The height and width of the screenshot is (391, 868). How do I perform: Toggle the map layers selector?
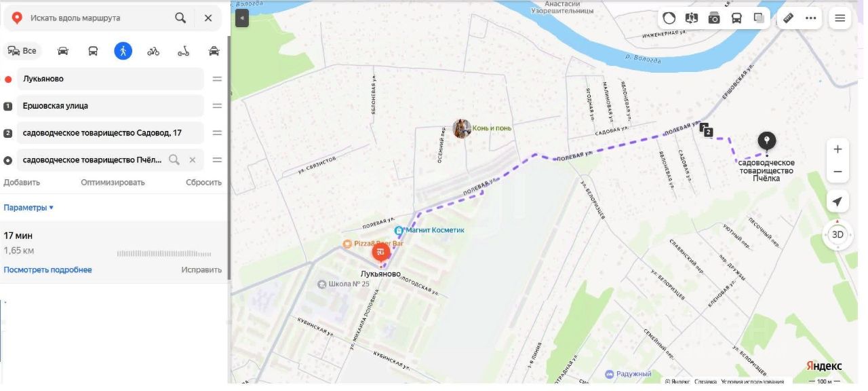click(x=759, y=18)
